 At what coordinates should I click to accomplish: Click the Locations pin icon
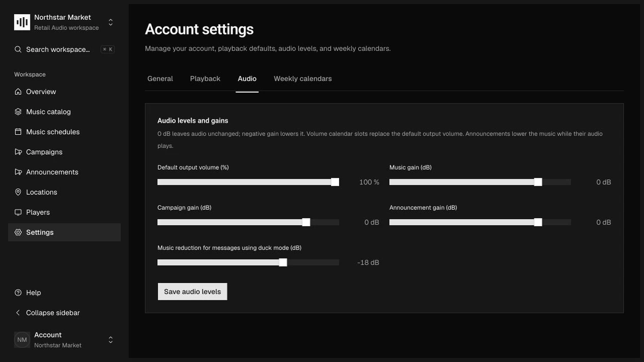pyautogui.click(x=18, y=192)
